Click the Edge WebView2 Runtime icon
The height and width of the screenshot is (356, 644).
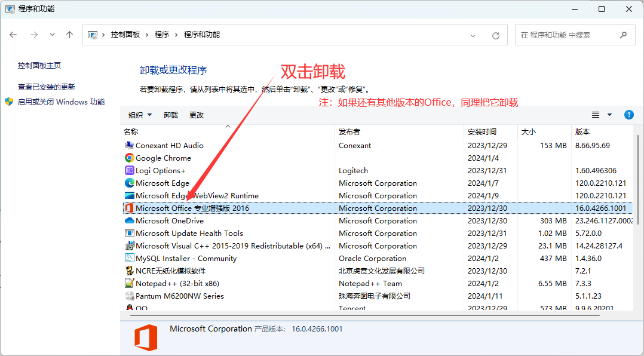[x=130, y=195]
